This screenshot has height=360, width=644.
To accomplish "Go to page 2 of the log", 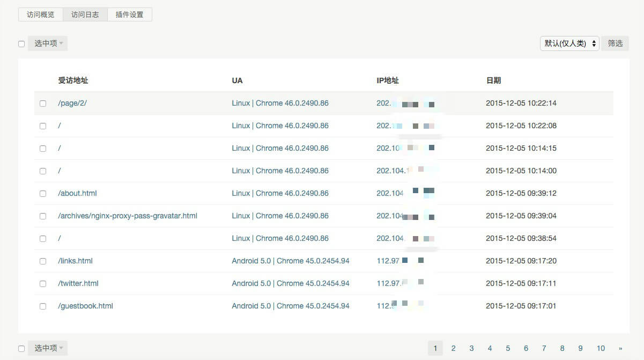I will 453,348.
